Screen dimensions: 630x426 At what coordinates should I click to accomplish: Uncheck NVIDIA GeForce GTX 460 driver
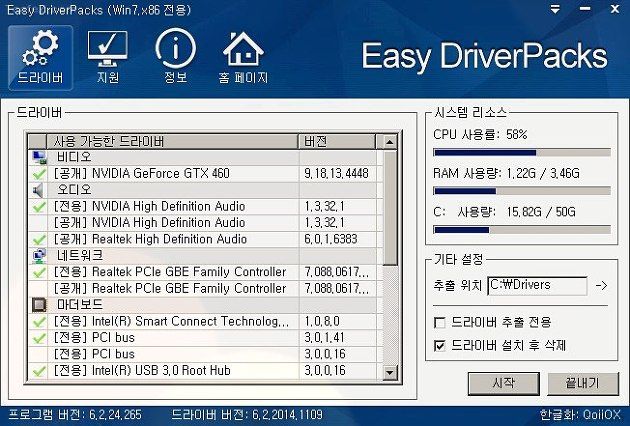[39, 174]
